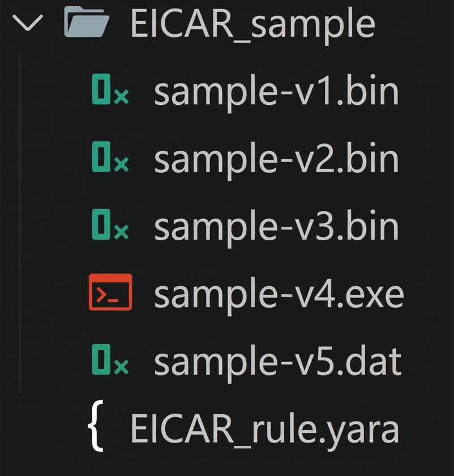Open the file with the .dat extension
This screenshot has height=476, width=454.
coord(277,361)
